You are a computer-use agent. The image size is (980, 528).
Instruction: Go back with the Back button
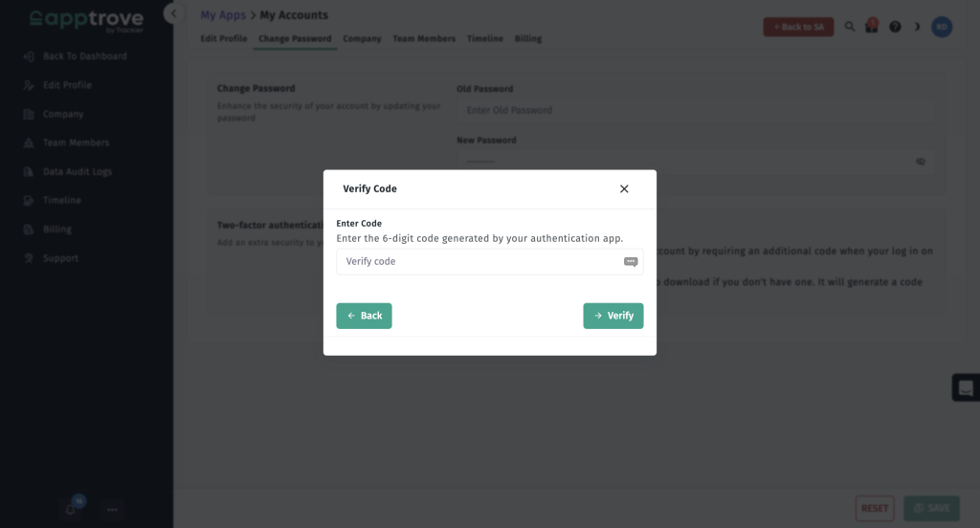click(x=364, y=317)
